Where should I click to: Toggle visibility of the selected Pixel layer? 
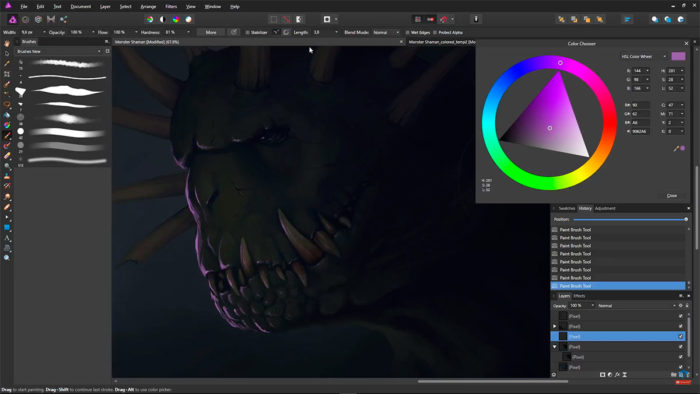680,336
